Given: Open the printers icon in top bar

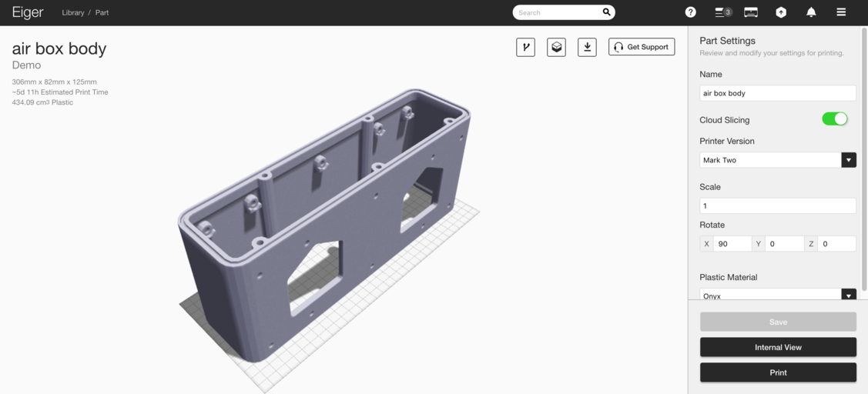Looking at the screenshot, I should click(751, 12).
